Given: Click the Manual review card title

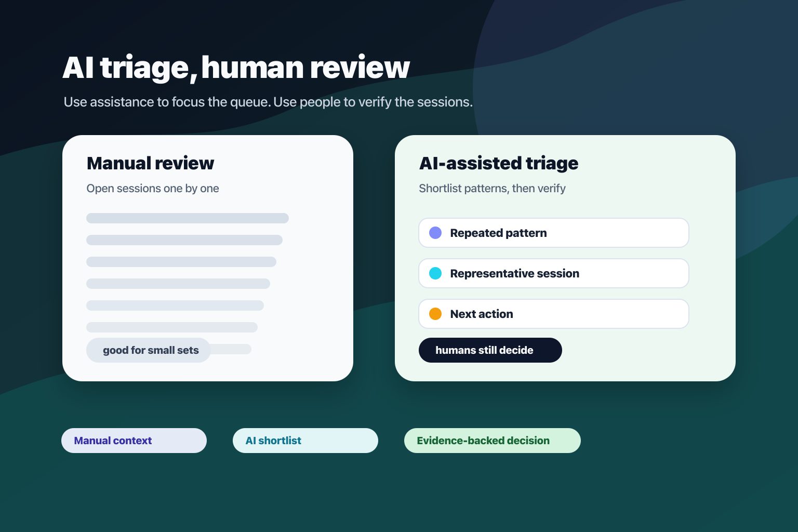Looking at the screenshot, I should click(150, 163).
